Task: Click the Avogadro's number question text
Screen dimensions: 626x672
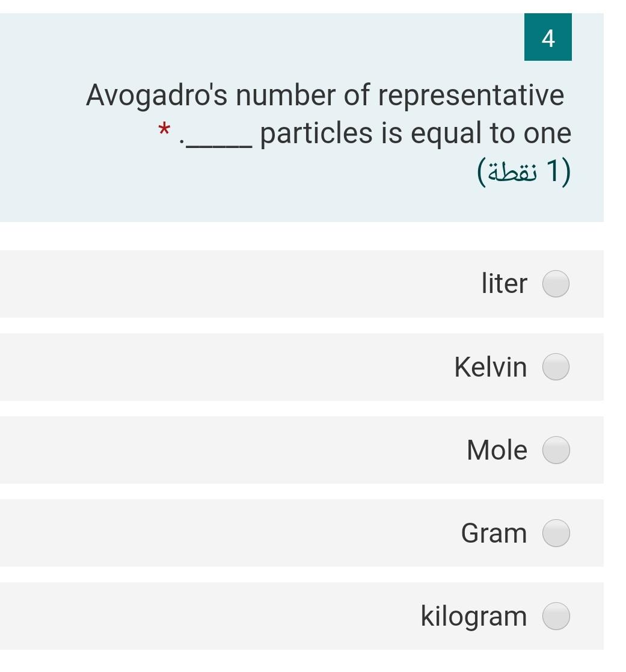Action: [x=325, y=94]
